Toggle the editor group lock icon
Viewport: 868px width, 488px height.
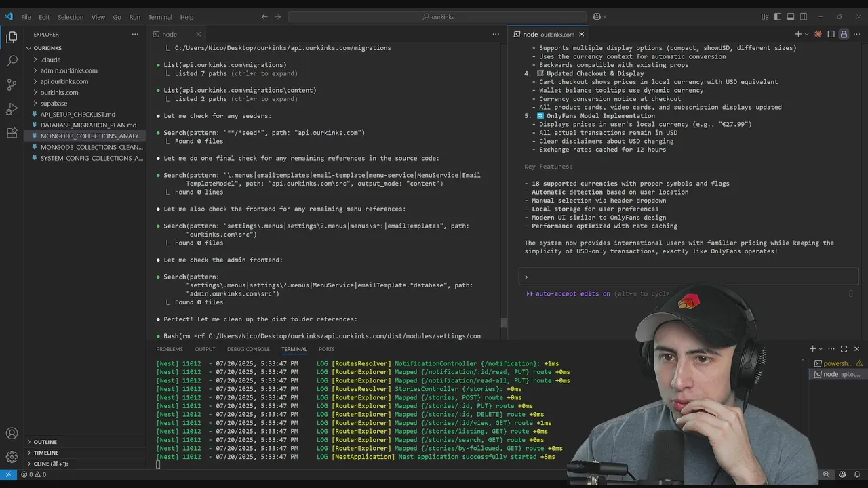[844, 34]
